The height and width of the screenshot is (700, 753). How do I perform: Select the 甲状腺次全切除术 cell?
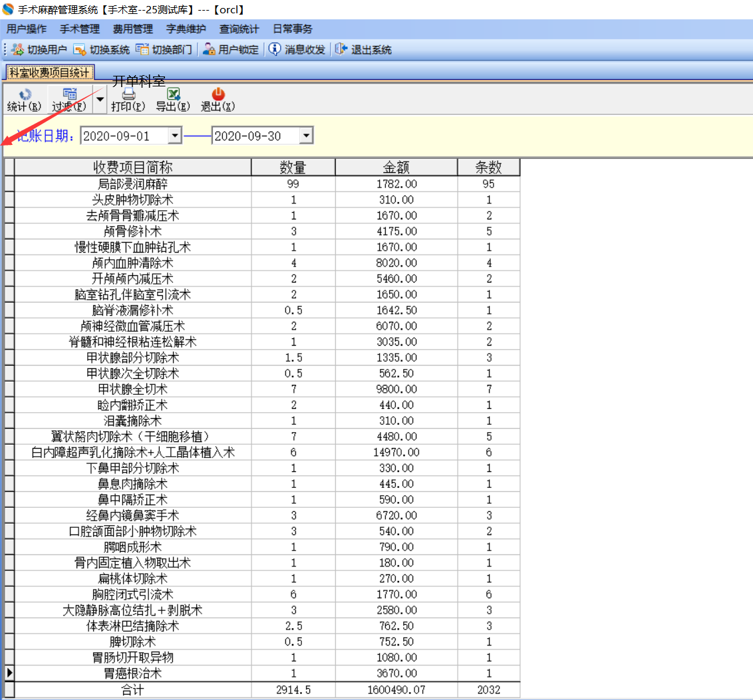(133, 374)
